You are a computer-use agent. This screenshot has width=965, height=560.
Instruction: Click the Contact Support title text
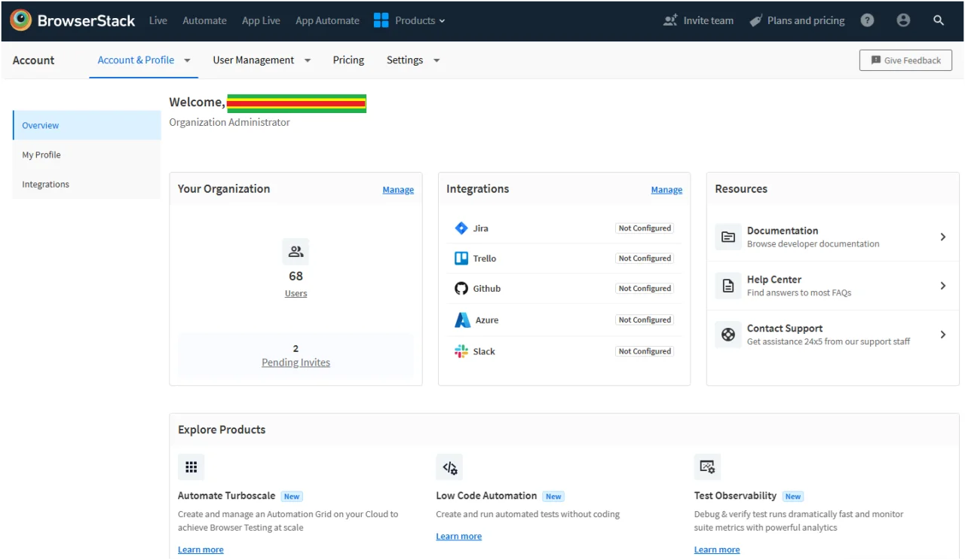(785, 329)
